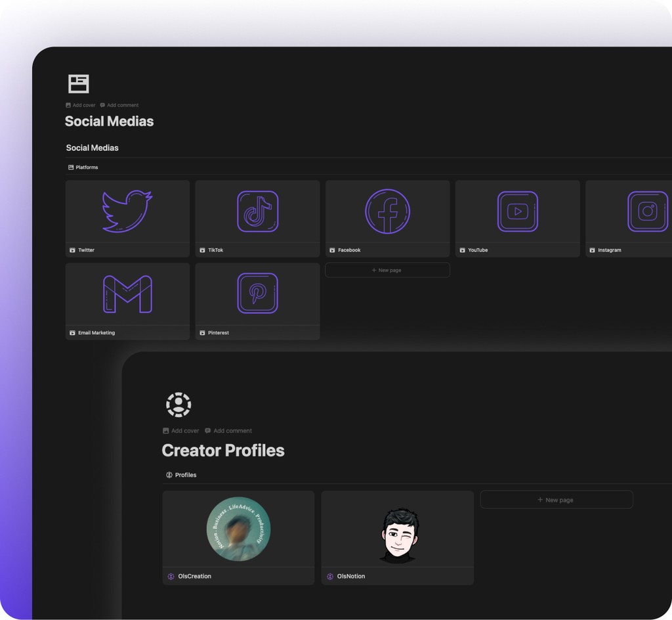
Task: Open the Pinterest icon
Action: (257, 293)
